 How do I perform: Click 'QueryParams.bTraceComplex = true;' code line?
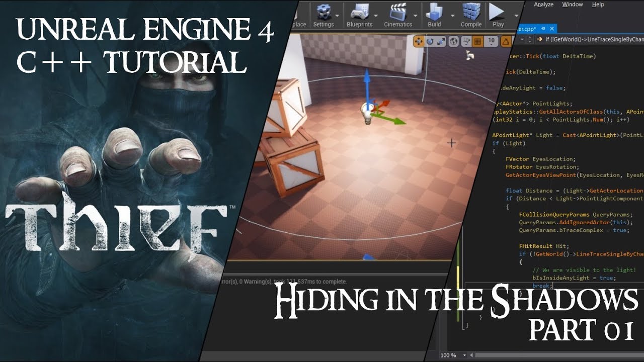click(x=574, y=230)
